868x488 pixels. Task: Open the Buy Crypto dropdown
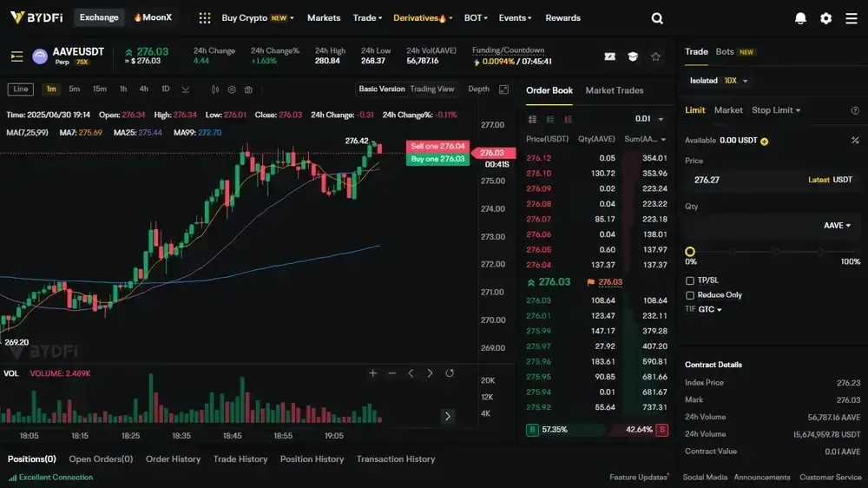[x=258, y=18]
